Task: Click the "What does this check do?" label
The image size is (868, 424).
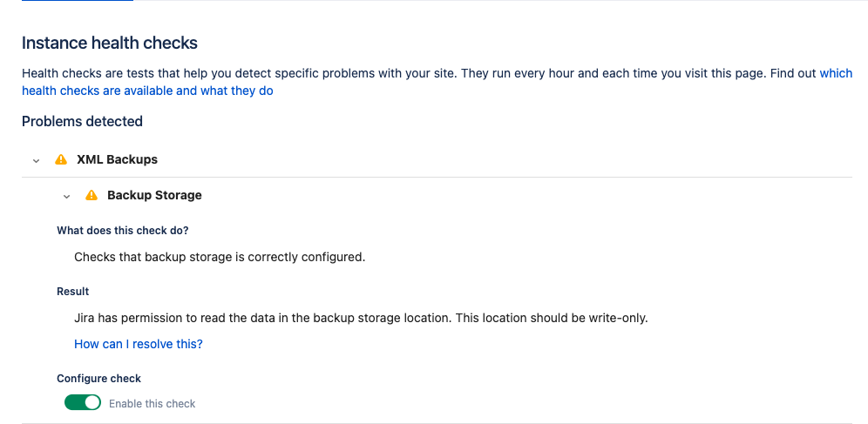Action: [123, 231]
